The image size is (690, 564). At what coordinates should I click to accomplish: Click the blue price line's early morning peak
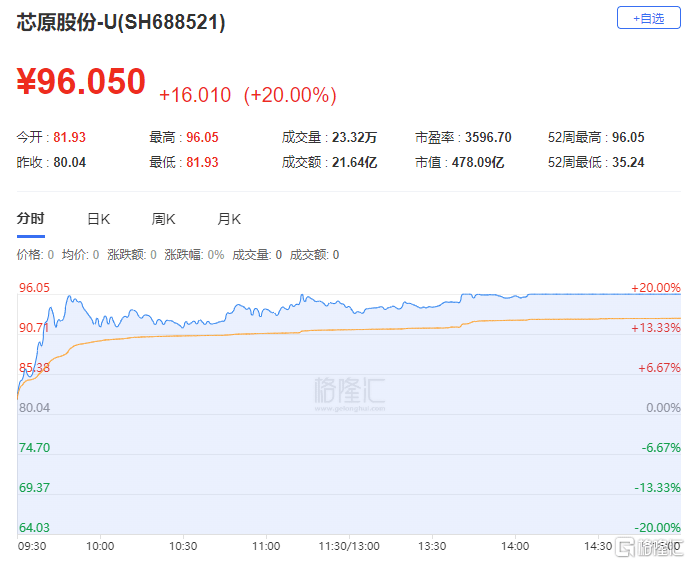70,297
